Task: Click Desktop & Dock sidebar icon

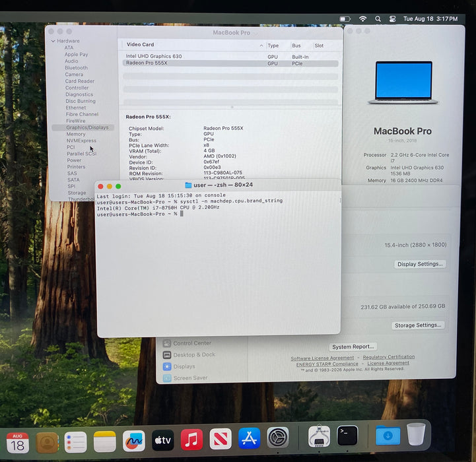Action: point(166,355)
